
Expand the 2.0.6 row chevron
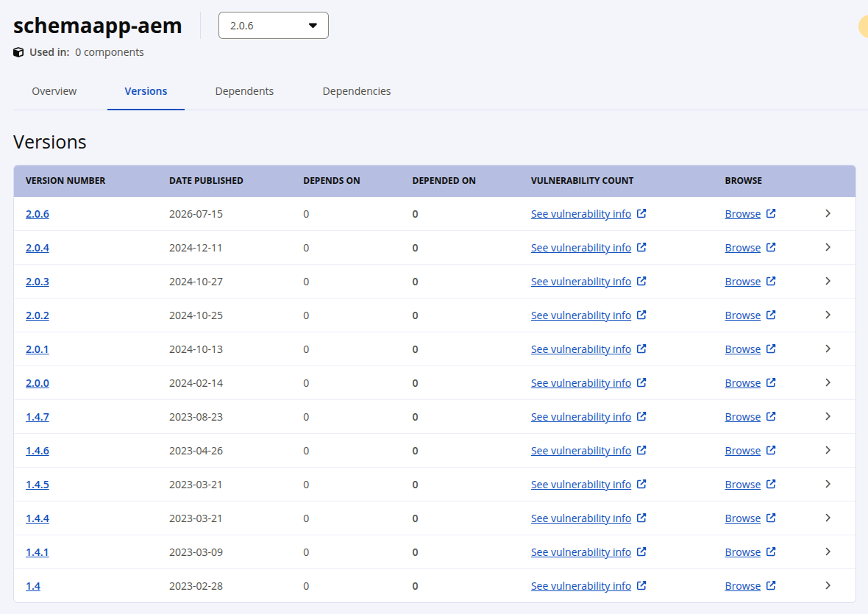coord(828,213)
